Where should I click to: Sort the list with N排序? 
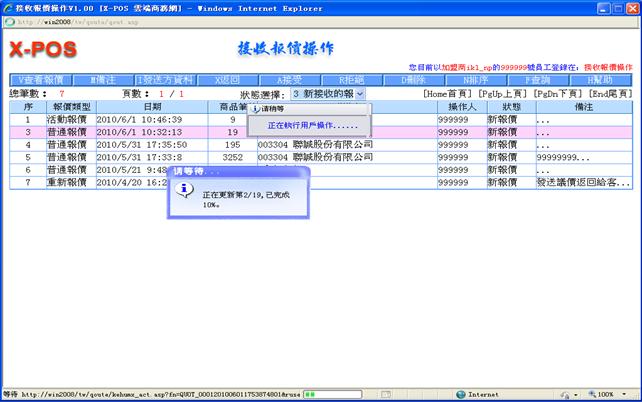point(473,79)
